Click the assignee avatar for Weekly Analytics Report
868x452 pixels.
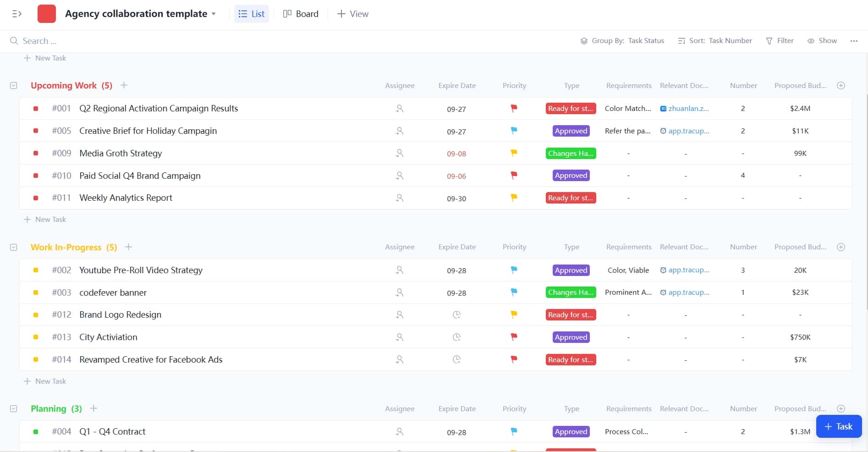coord(400,198)
